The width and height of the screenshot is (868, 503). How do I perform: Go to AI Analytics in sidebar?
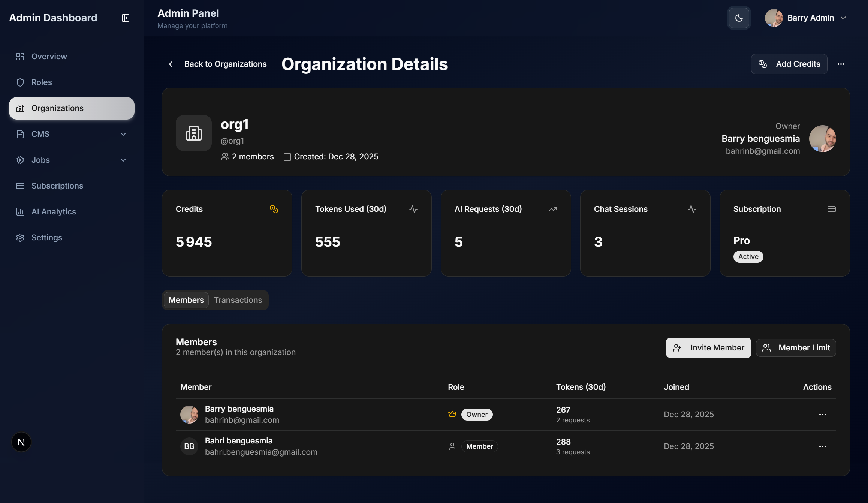pyautogui.click(x=72, y=212)
